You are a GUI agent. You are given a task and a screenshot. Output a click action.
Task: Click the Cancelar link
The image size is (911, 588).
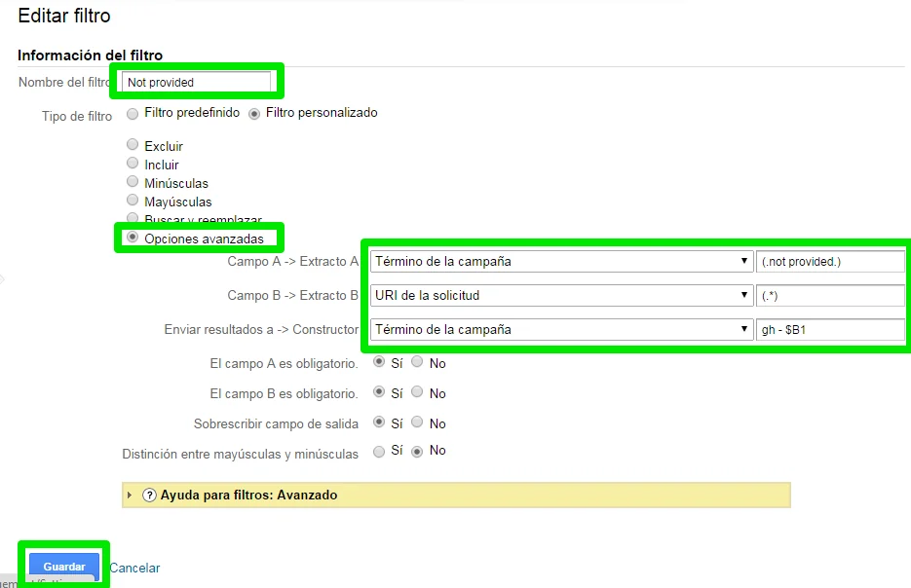pos(134,568)
